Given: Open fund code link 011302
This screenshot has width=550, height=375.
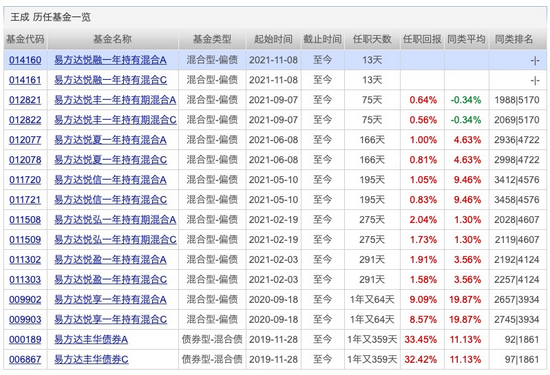Looking at the screenshot, I should pyautogui.click(x=25, y=260).
